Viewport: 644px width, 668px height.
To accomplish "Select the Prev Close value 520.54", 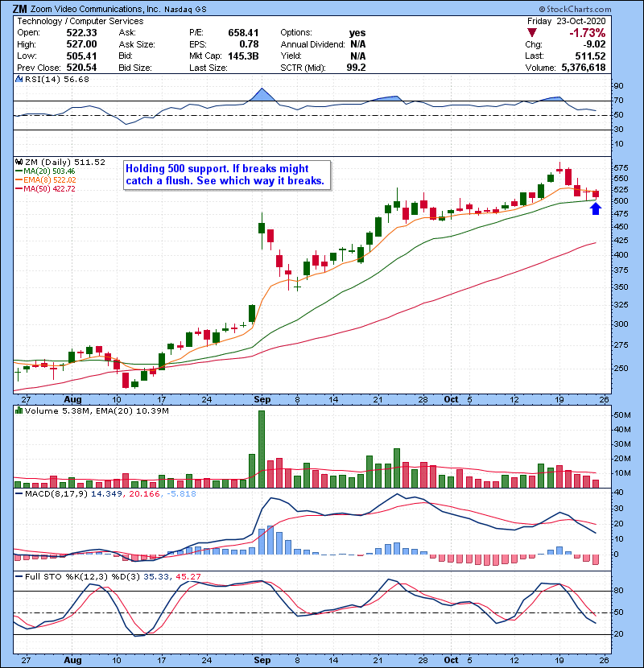I will coord(81,68).
